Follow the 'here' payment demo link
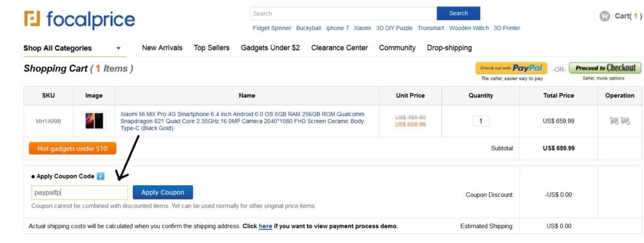644x243 pixels. [265, 226]
